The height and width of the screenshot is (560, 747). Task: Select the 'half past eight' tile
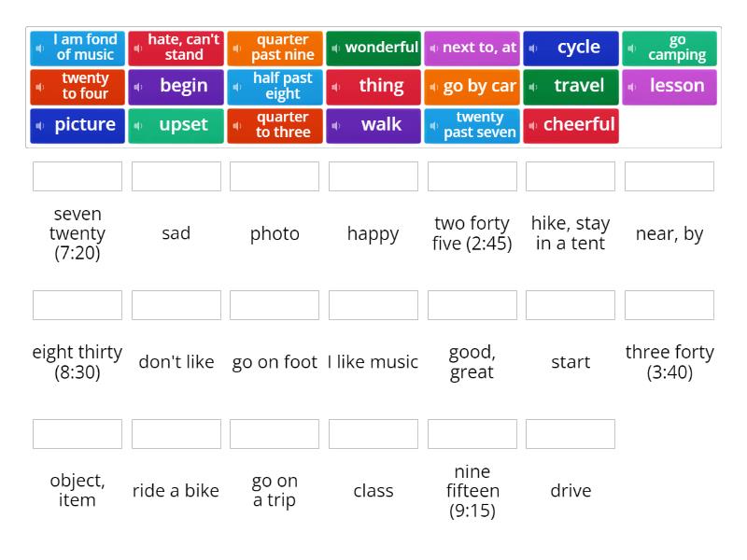click(x=275, y=87)
